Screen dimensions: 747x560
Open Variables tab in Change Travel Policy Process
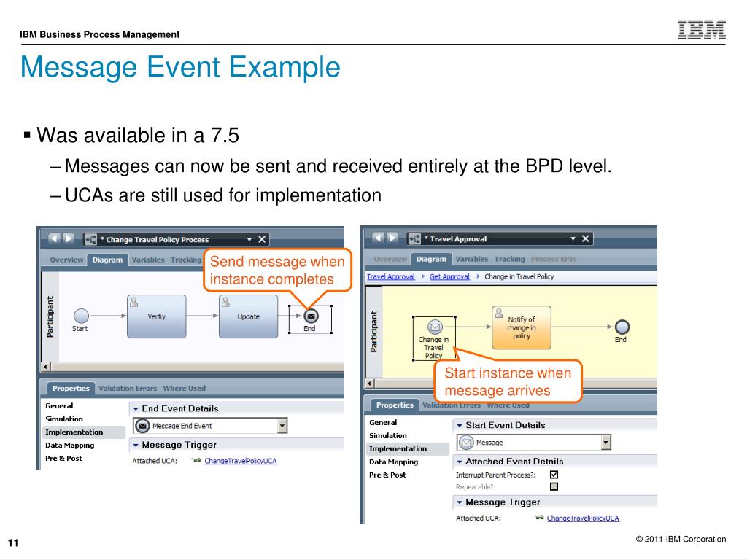pos(147,260)
